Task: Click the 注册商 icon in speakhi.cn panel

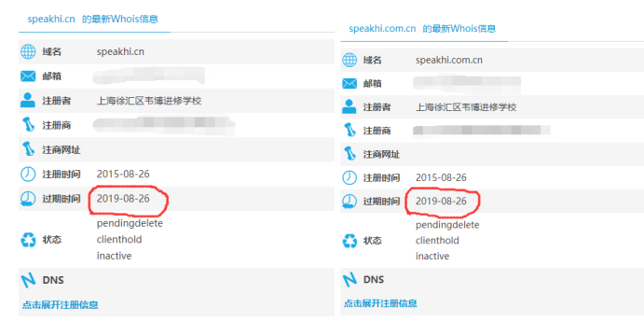Action: (28, 125)
